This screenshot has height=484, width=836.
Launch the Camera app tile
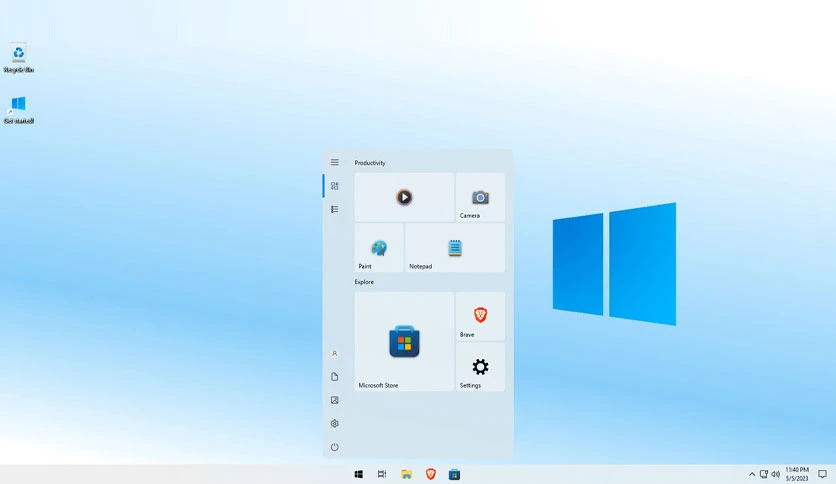click(x=480, y=197)
